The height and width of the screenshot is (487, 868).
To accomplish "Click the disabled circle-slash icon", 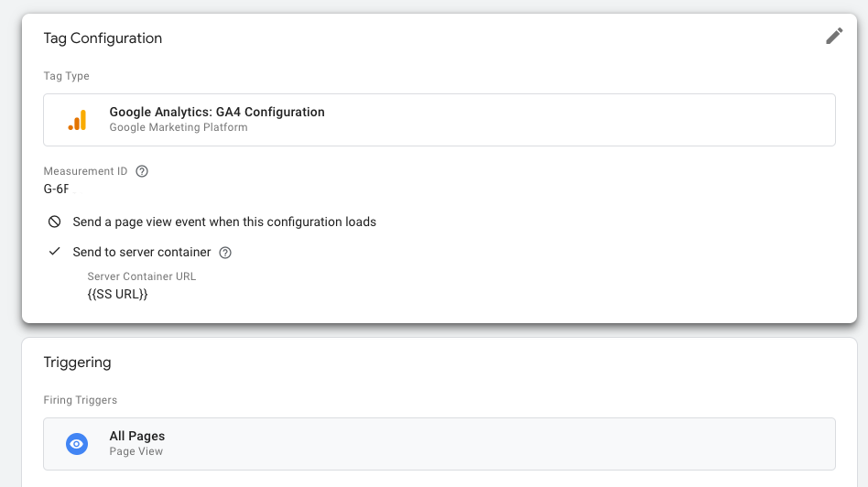I will (x=54, y=222).
